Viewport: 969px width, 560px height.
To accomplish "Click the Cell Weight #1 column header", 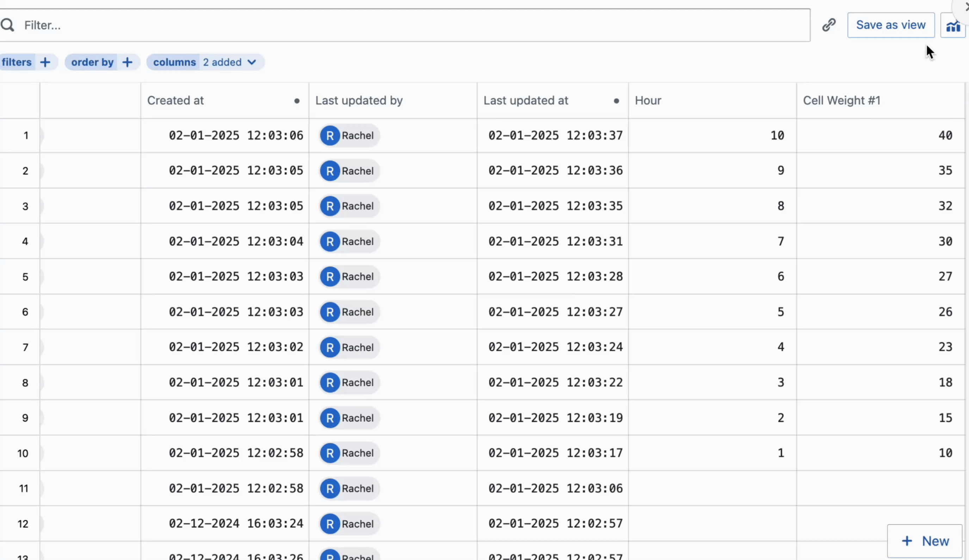I will (x=841, y=101).
